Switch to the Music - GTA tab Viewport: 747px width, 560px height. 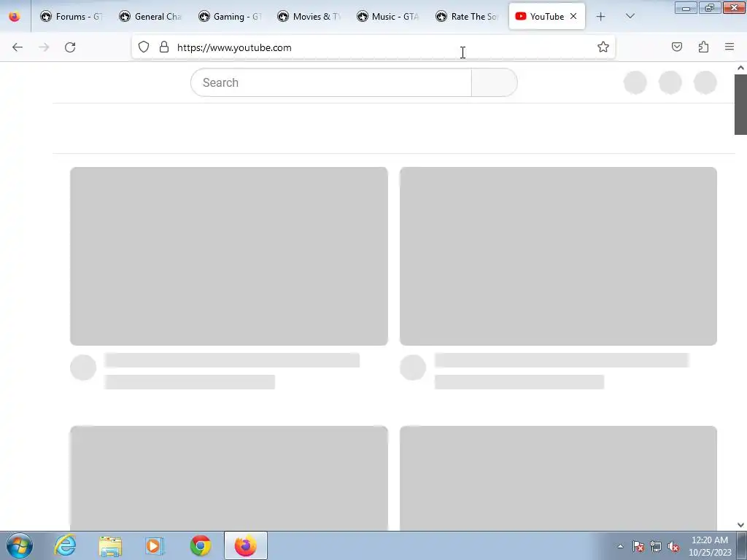388,17
